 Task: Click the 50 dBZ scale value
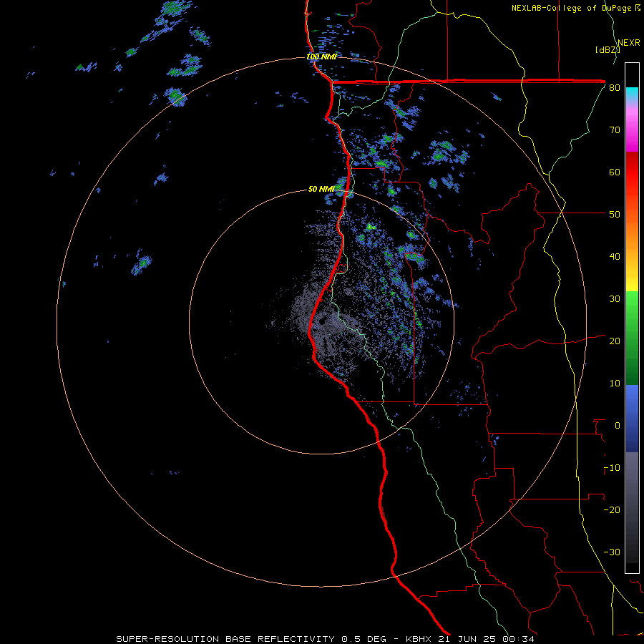(615, 215)
